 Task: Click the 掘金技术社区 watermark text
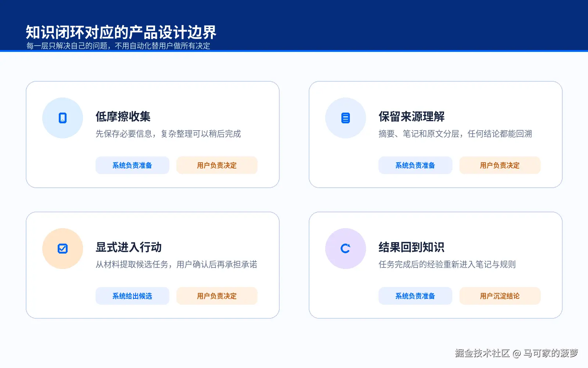click(x=482, y=353)
